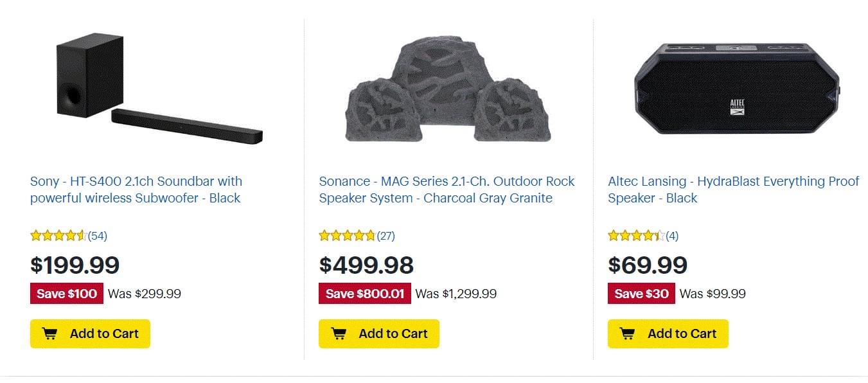This screenshot has height=383, width=868.
Task: View the 27 reviews for Sonance speakers
Action: click(x=386, y=236)
